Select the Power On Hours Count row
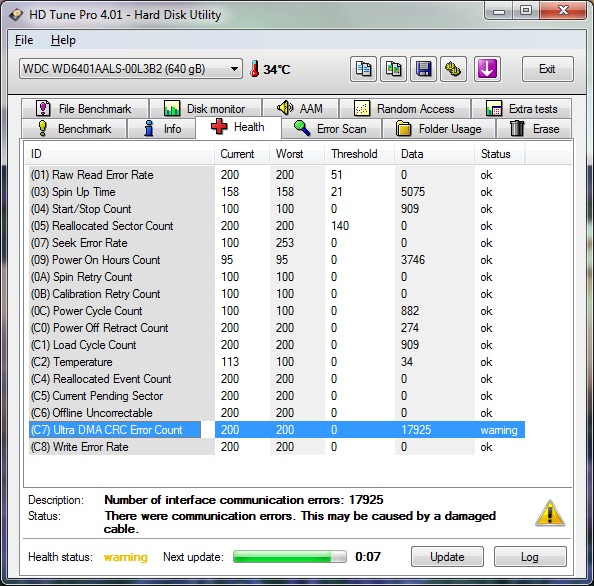Image resolution: width=594 pixels, height=586 pixels. click(x=277, y=260)
